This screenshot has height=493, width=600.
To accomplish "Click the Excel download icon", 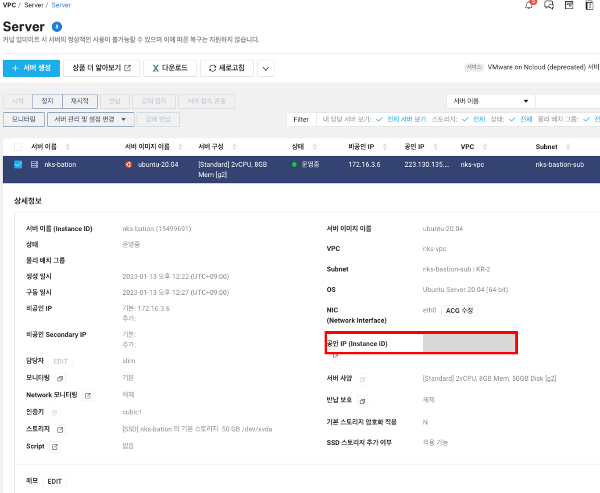I will point(156,68).
